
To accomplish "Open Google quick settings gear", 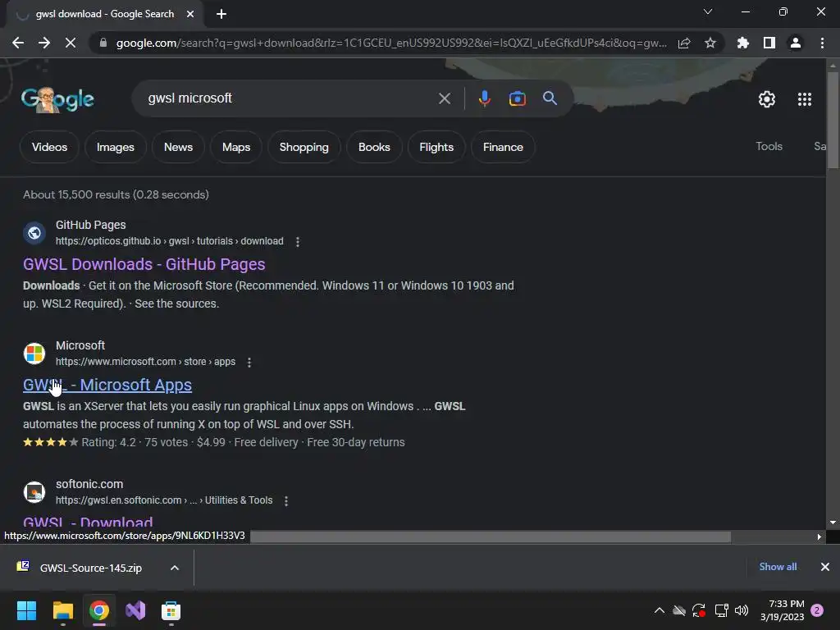I will point(767,99).
